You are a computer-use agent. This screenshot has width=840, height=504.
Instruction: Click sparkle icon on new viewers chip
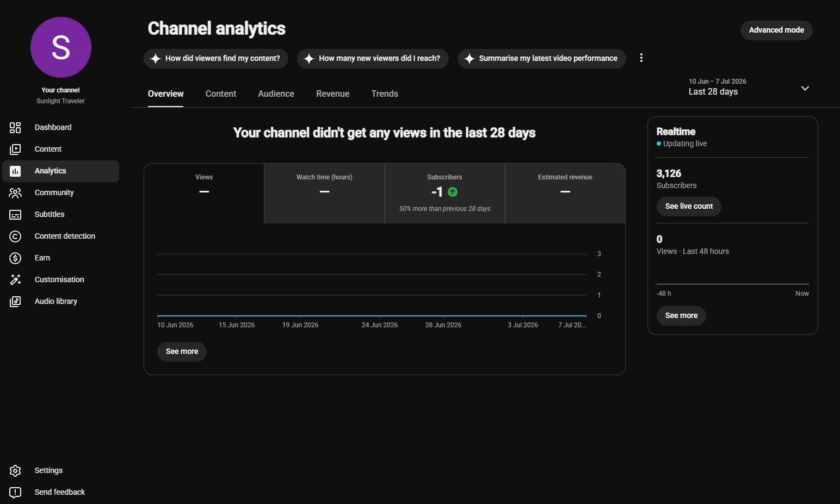pos(309,58)
